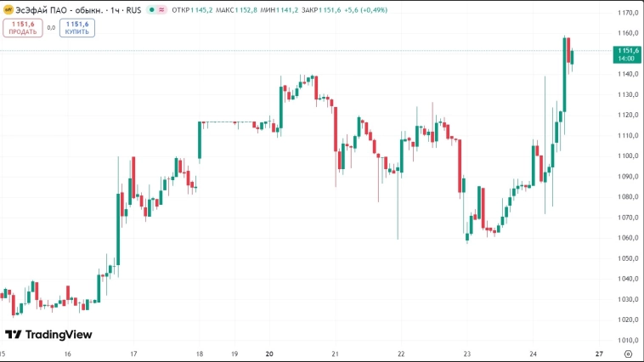Click the 1170,0 price scale label

628,13
